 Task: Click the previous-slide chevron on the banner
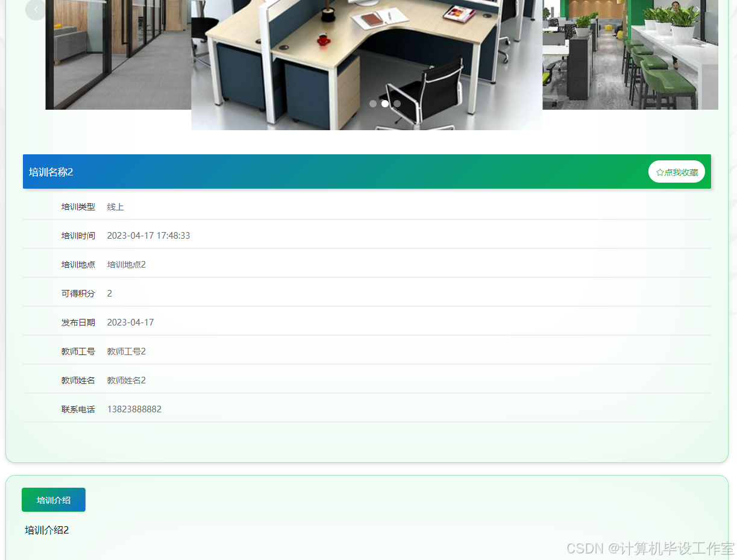pos(35,9)
